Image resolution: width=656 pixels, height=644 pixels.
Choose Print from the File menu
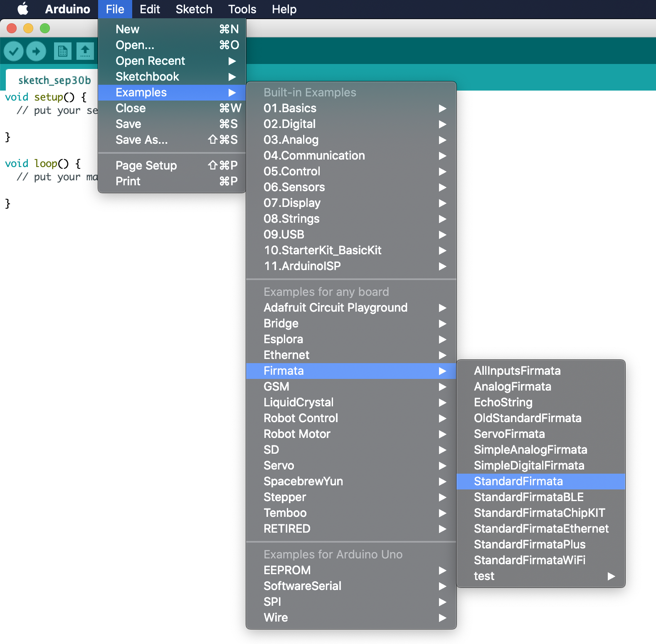172,181
